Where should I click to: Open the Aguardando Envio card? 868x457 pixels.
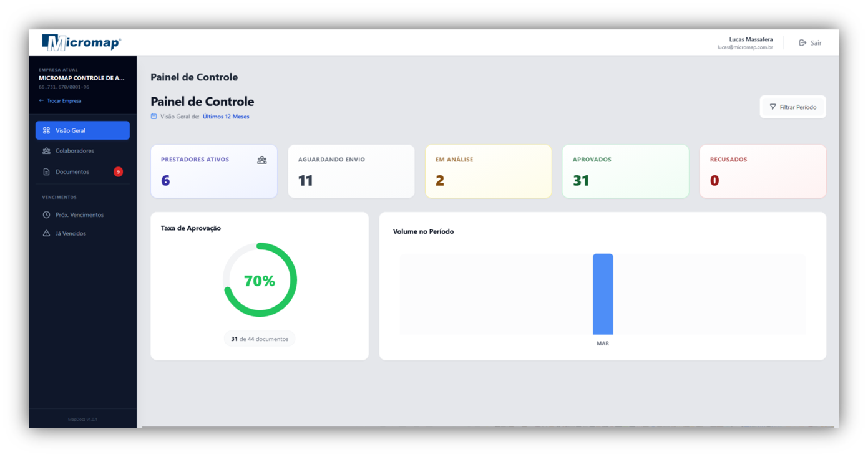pyautogui.click(x=351, y=171)
